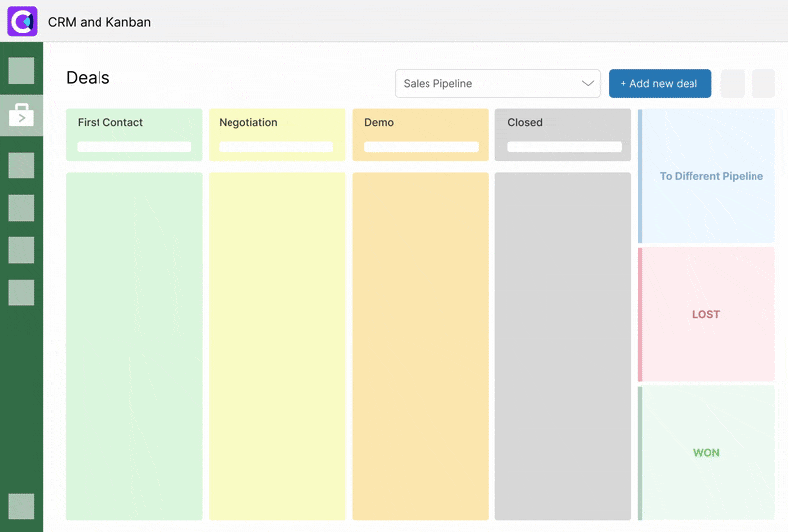788x532 pixels.
Task: Click the purple CRM app logo
Action: tap(22, 21)
